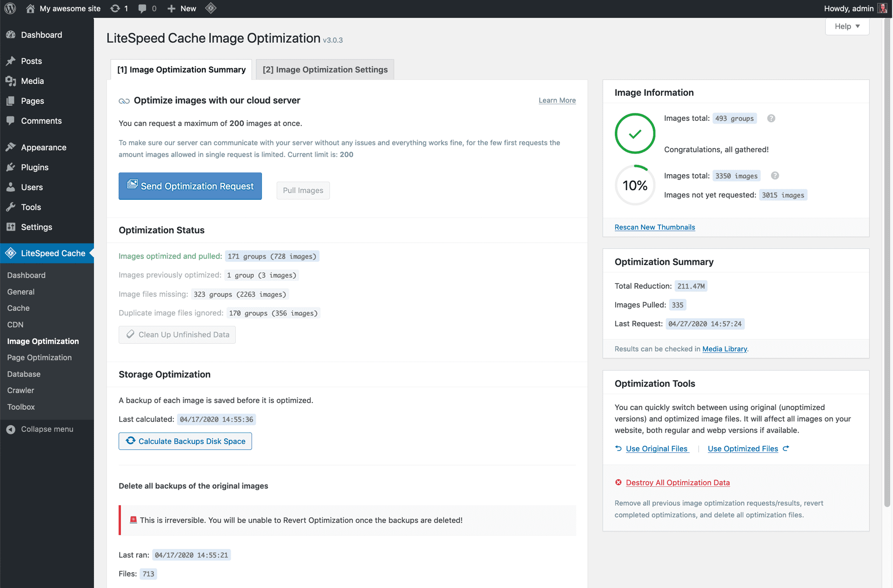Expand the Help dropdown menu
The height and width of the screenshot is (588, 893).
click(848, 26)
